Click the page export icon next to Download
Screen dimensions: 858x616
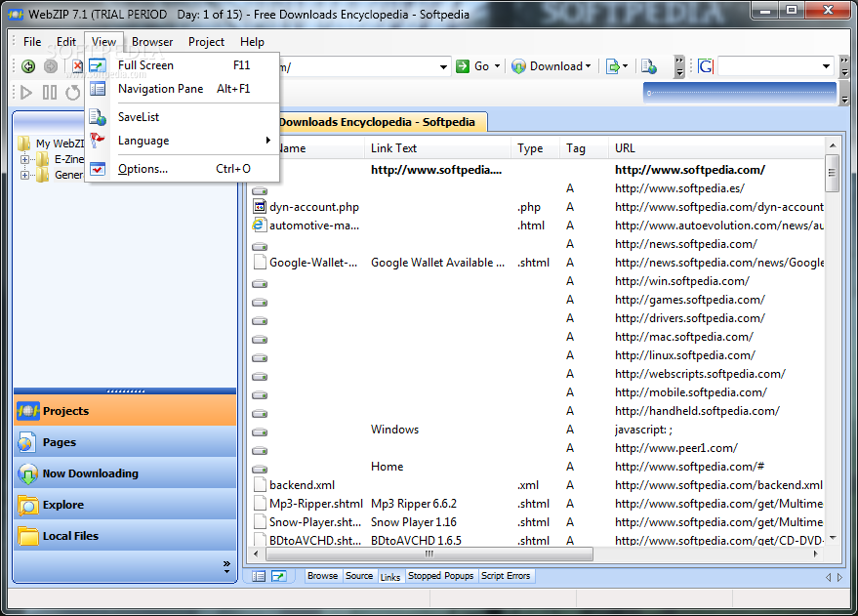(x=613, y=66)
